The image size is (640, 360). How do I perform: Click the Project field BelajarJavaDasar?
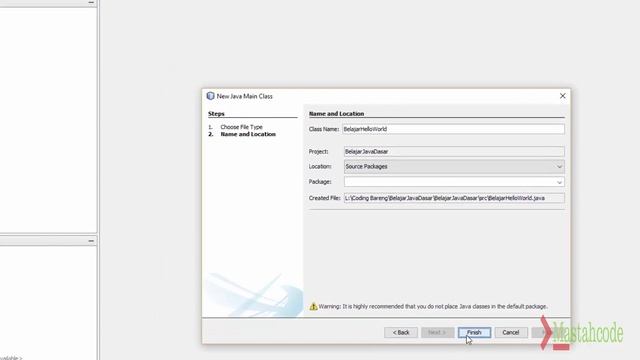[x=454, y=151]
